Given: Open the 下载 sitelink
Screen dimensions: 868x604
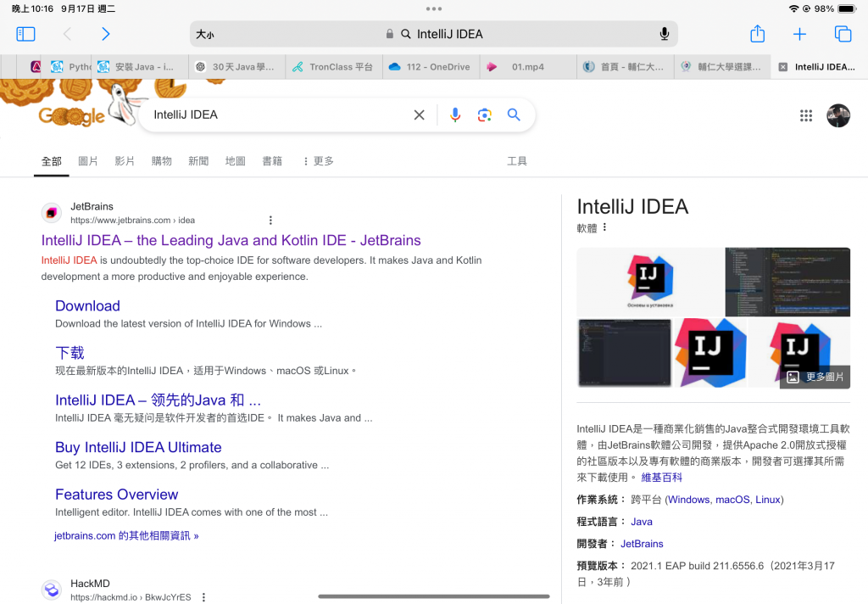Looking at the screenshot, I should pyautogui.click(x=70, y=353).
